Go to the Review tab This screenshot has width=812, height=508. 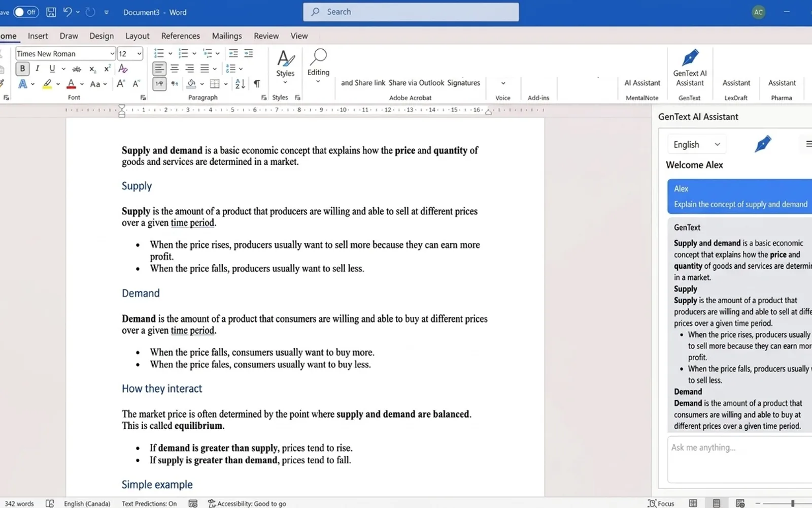[x=266, y=36]
